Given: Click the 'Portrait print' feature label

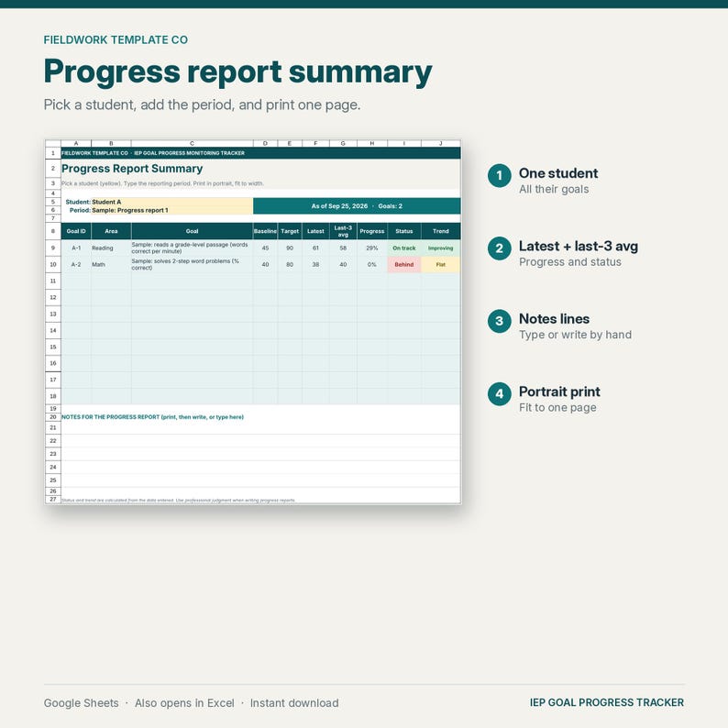Looking at the screenshot, I should click(x=559, y=392).
